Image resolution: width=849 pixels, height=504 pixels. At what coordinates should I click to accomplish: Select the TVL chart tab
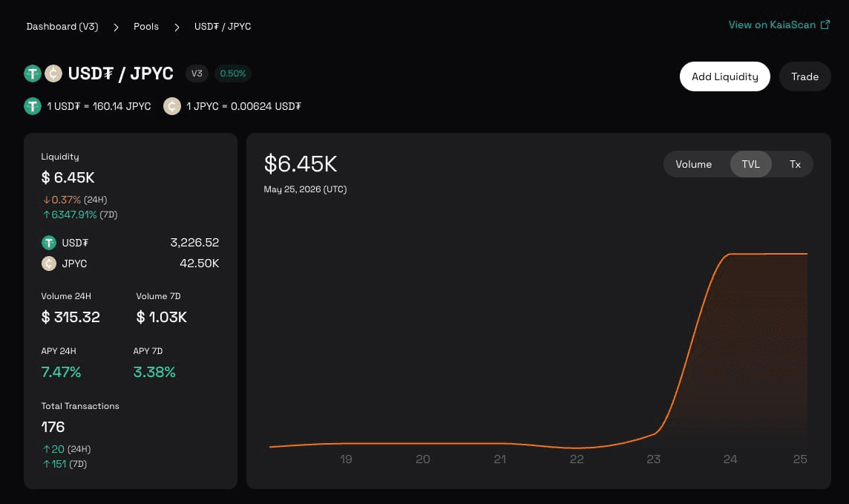[x=750, y=164]
